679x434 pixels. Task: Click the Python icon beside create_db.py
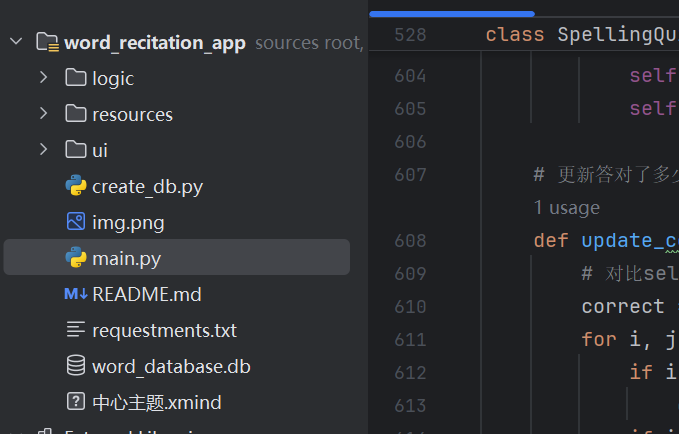click(75, 186)
